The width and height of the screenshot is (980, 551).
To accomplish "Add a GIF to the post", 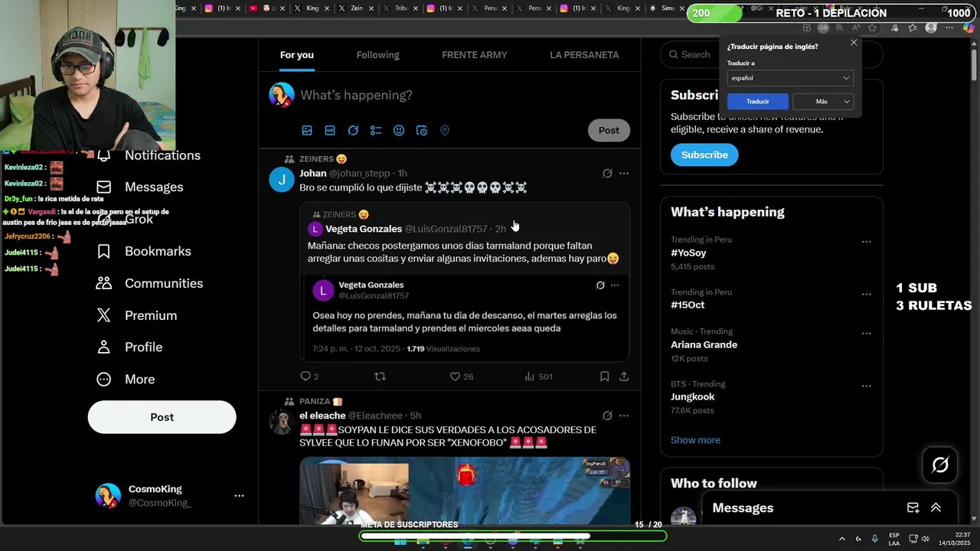I will (x=330, y=131).
